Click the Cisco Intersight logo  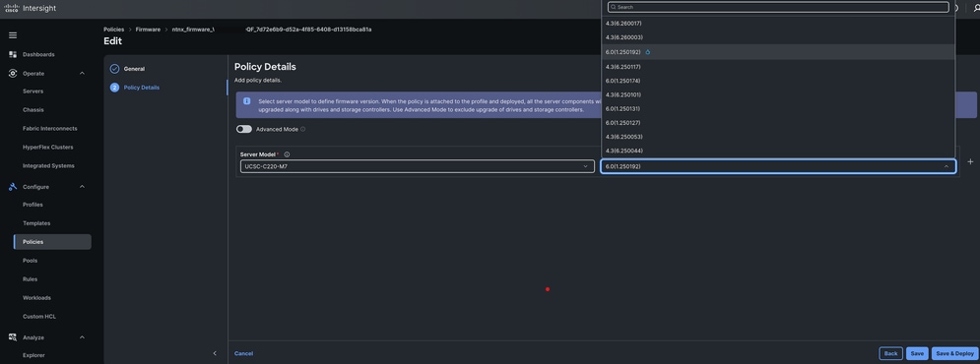(30, 8)
